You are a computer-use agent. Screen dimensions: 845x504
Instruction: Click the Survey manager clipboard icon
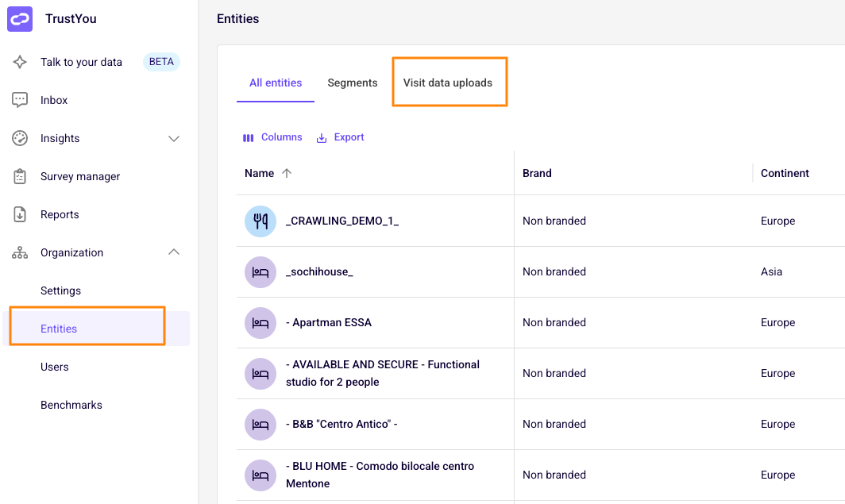click(20, 176)
